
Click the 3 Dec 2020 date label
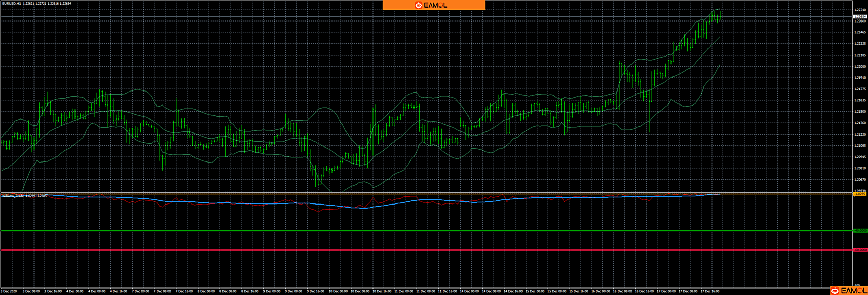click(x=9, y=291)
